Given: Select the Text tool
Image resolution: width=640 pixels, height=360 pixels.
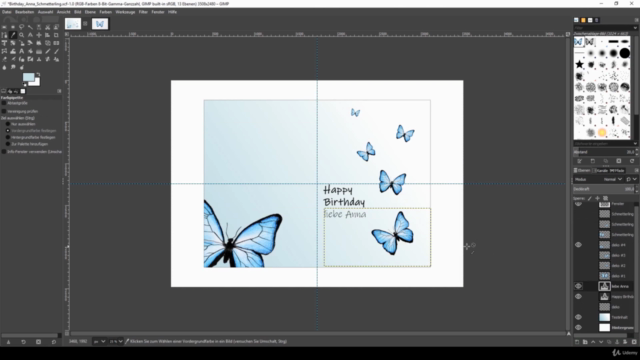Looking at the screenshot, I should pos(22,51).
